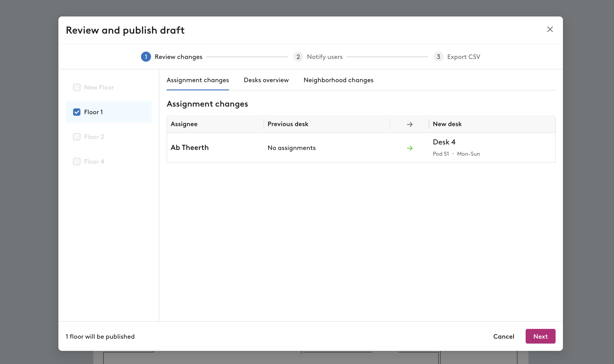Click step 2 Notify users circle
This screenshot has height=364, width=614.
(298, 57)
